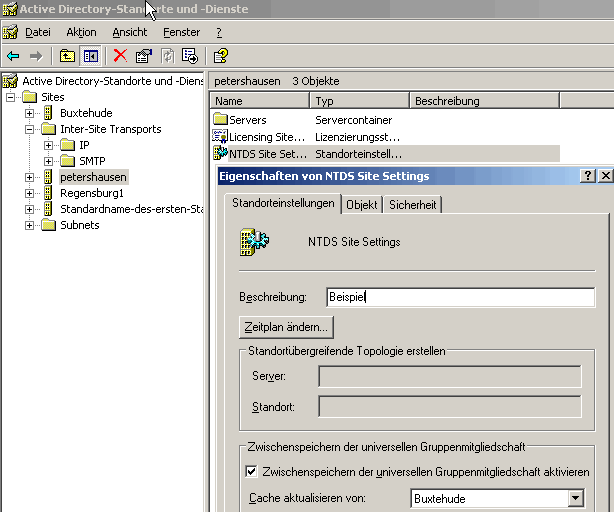Screen dimensions: 614x512
Task: Click the Subnets folder icon
Action: coord(49,225)
